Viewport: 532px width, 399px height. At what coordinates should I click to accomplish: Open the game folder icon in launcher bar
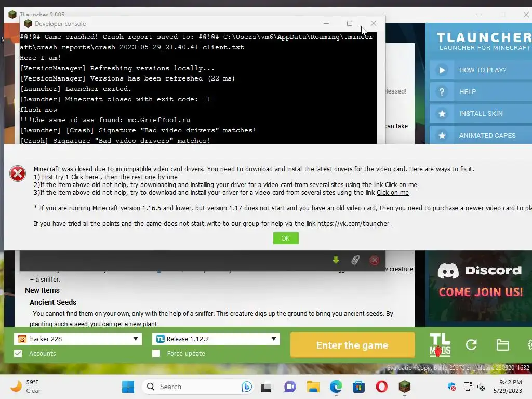click(502, 345)
